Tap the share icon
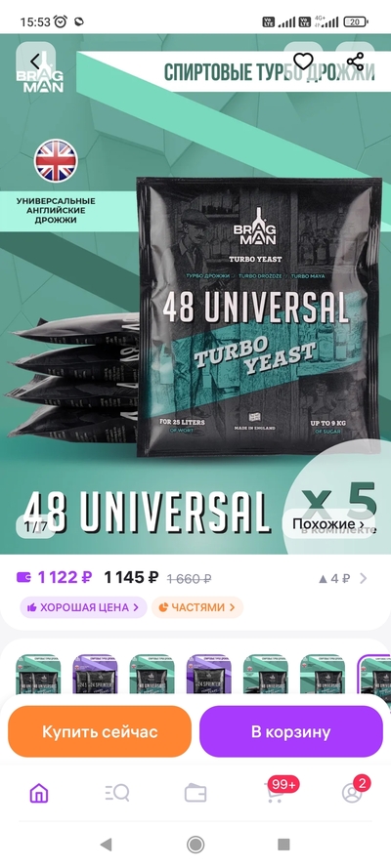391x868 pixels. tap(355, 61)
